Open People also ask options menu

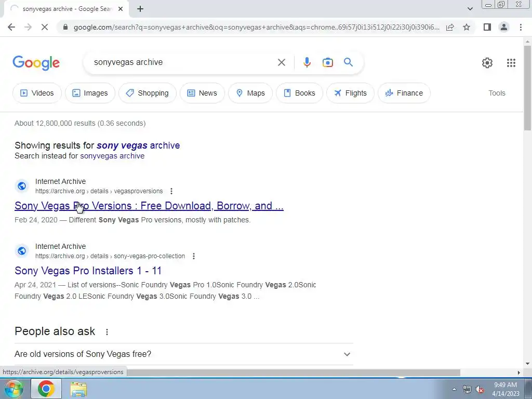[107, 332]
